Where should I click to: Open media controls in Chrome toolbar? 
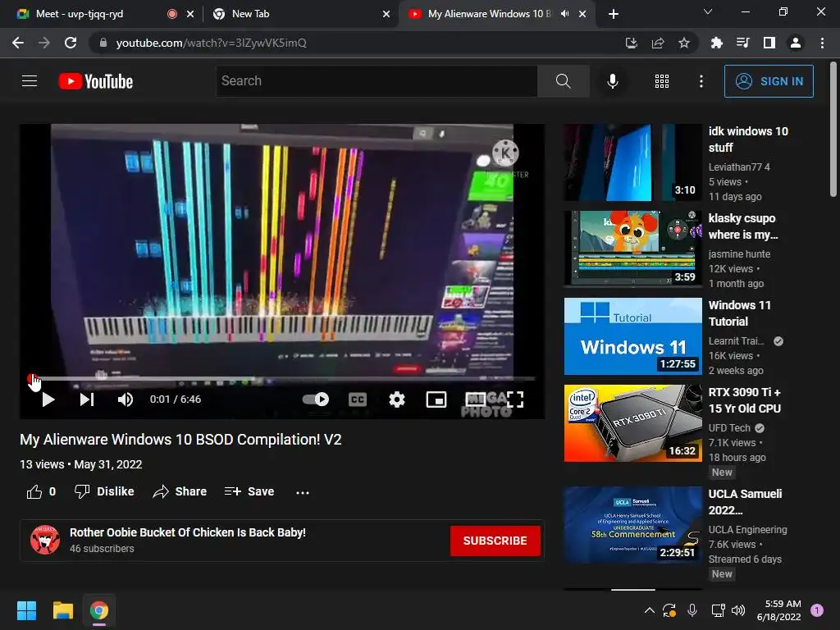[742, 43]
